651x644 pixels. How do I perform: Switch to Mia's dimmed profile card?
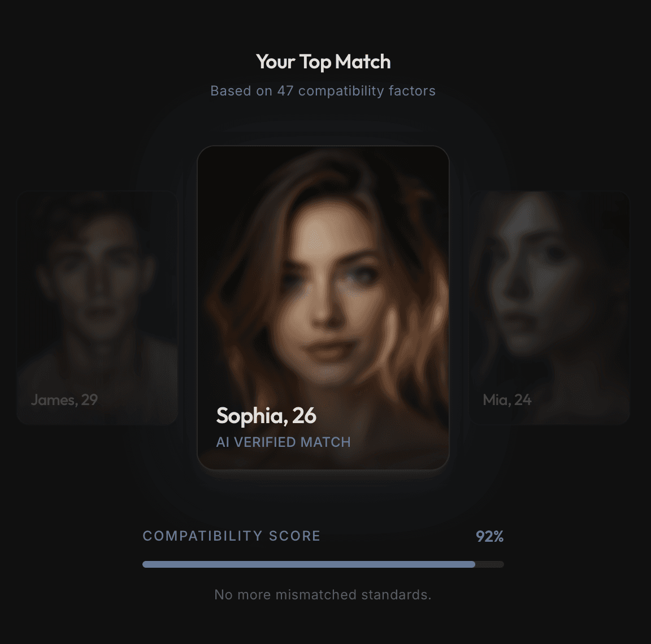(x=549, y=307)
